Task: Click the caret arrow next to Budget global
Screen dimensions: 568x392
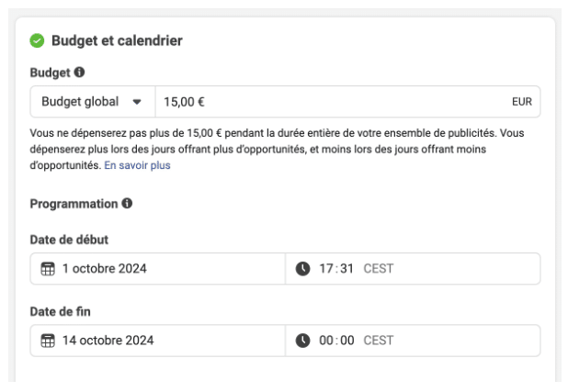Action: (137, 102)
